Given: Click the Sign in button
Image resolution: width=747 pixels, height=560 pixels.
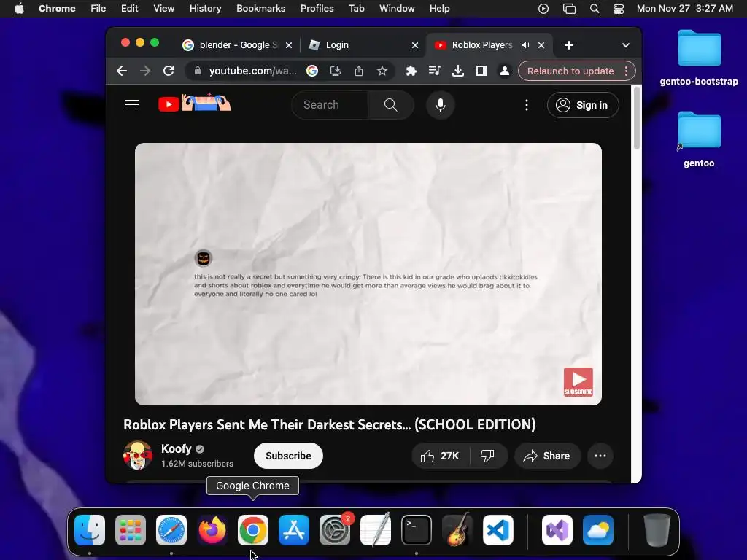Looking at the screenshot, I should point(583,105).
